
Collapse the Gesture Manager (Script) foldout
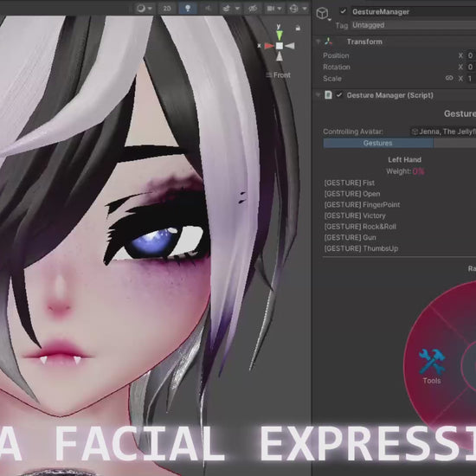point(318,95)
